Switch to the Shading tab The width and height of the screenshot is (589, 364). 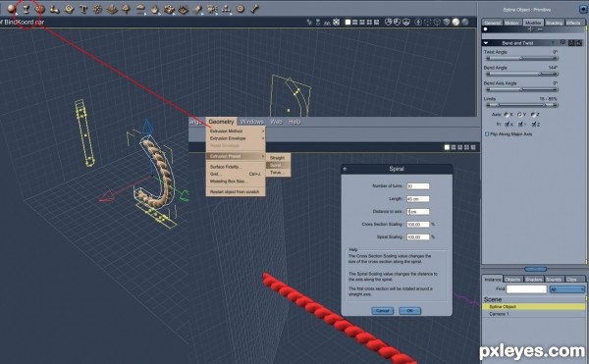(554, 23)
